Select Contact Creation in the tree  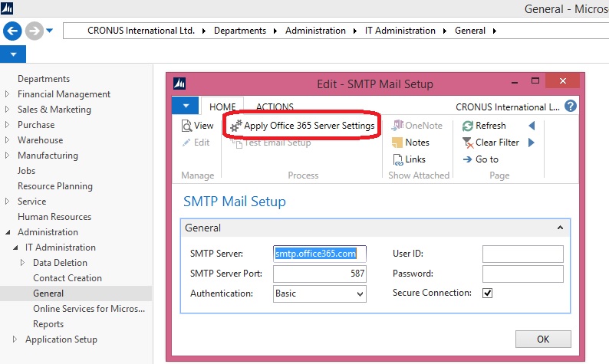[67, 278]
